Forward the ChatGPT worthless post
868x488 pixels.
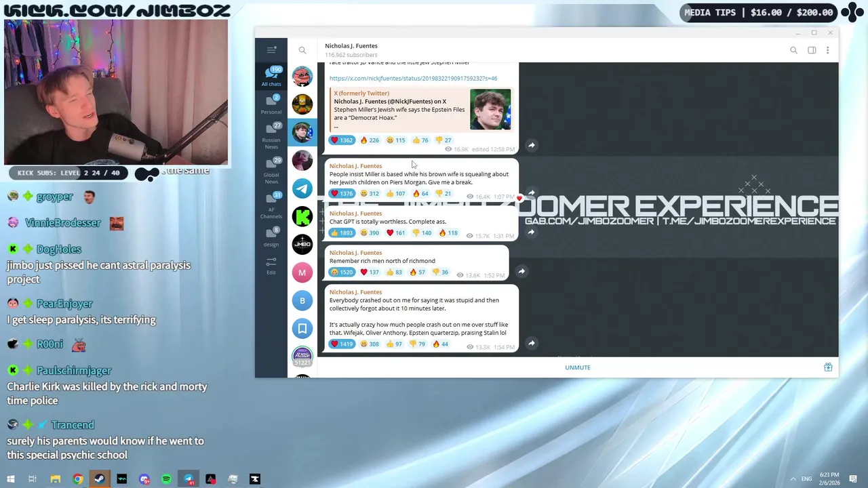(x=532, y=232)
